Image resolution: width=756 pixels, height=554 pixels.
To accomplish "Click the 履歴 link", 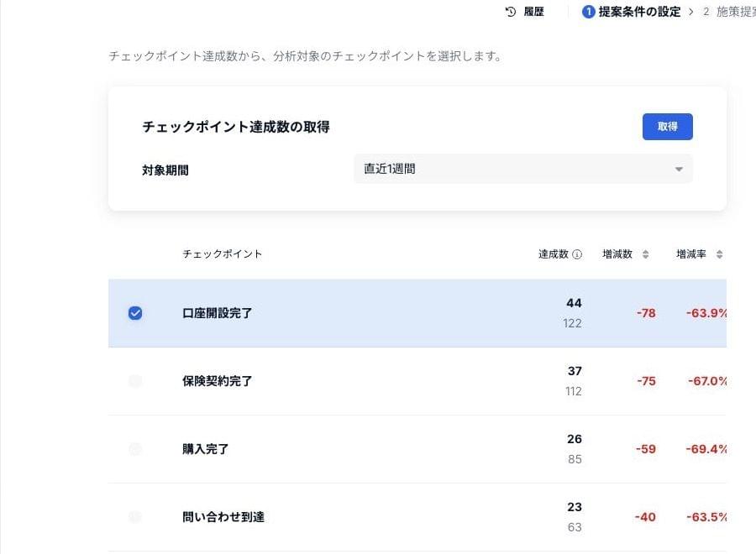I will 533,12.
